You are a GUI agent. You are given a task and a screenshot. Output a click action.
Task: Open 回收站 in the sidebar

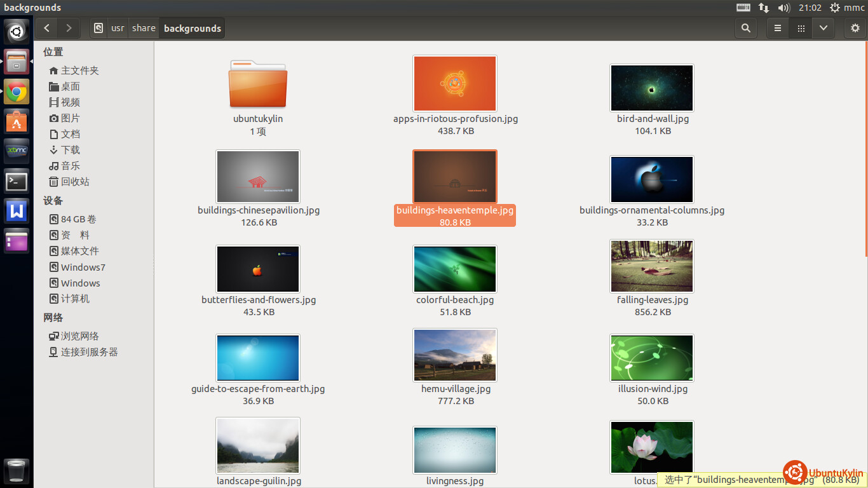[x=74, y=182]
